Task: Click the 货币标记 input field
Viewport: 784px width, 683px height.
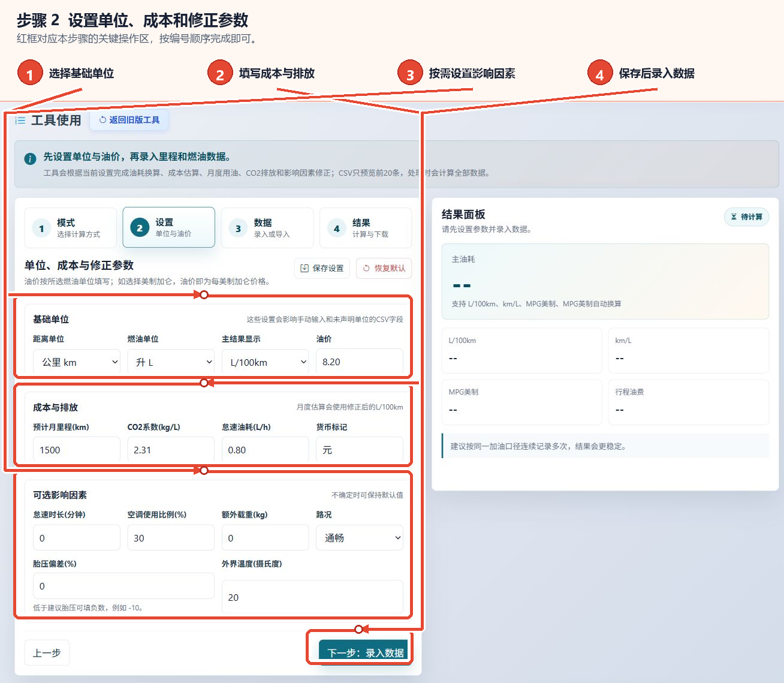Action: [x=360, y=450]
